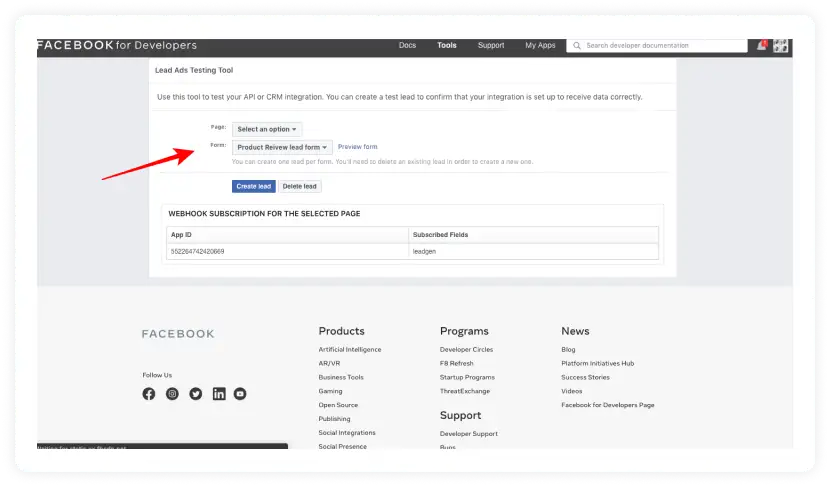Open Developer Circles program link

tap(466, 349)
